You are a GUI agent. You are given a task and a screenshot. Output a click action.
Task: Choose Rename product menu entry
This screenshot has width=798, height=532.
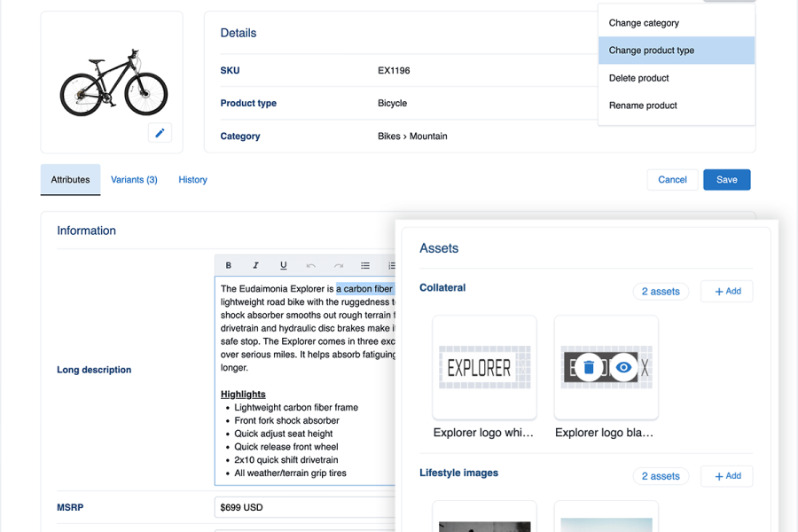tap(643, 106)
